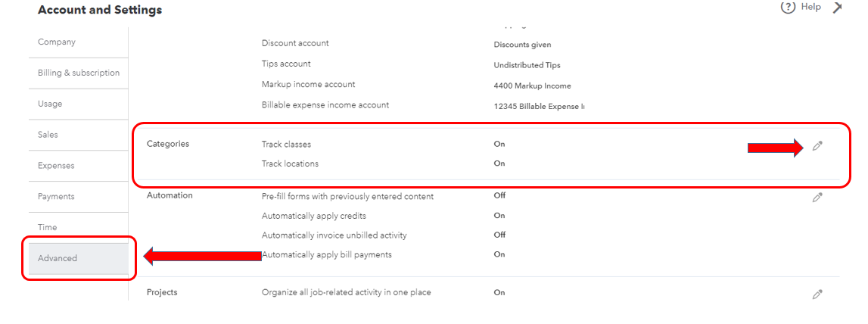The height and width of the screenshot is (324, 868).
Task: Close the Account and Settings window
Action: tap(837, 8)
